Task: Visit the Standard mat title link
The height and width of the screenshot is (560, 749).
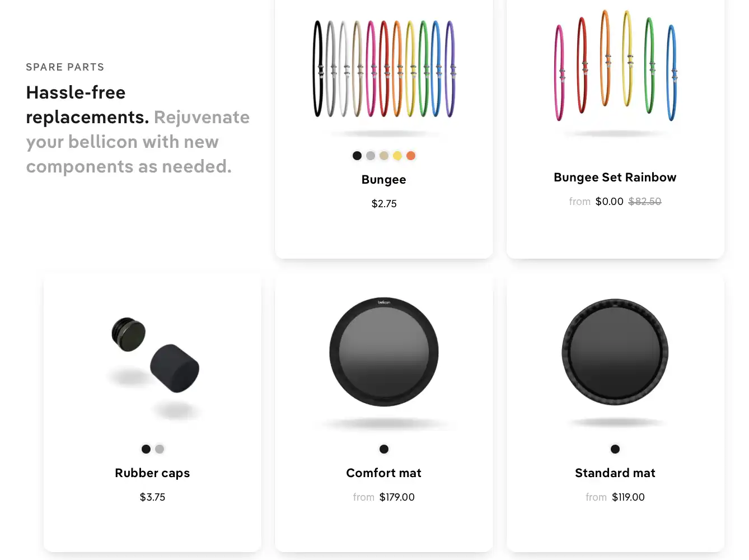Action: pyautogui.click(x=615, y=473)
